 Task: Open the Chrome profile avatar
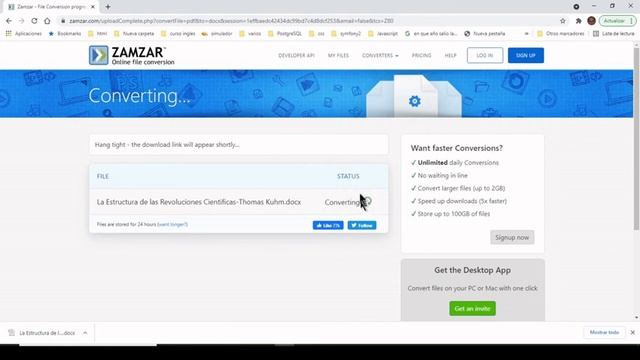click(x=591, y=21)
